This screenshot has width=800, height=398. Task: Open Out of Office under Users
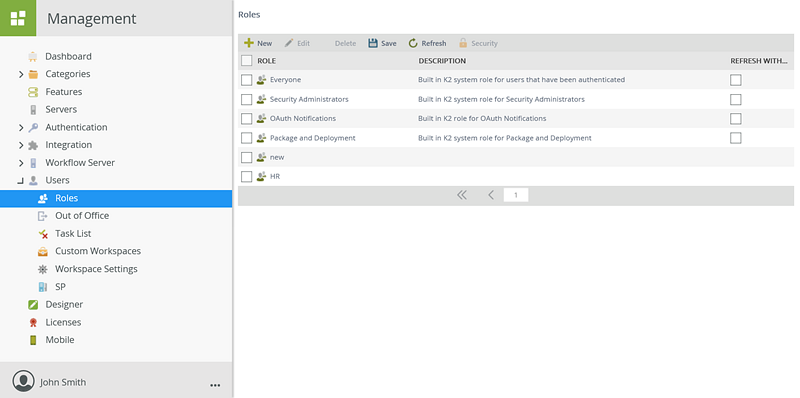[x=82, y=215]
